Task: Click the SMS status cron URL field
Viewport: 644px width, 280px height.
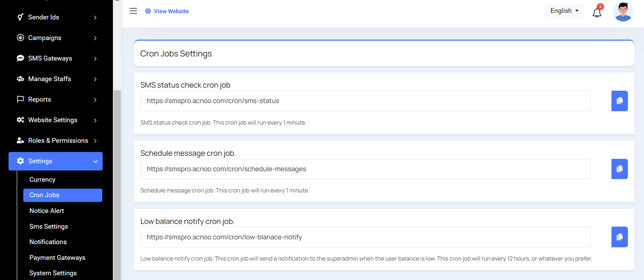Action: click(x=365, y=101)
